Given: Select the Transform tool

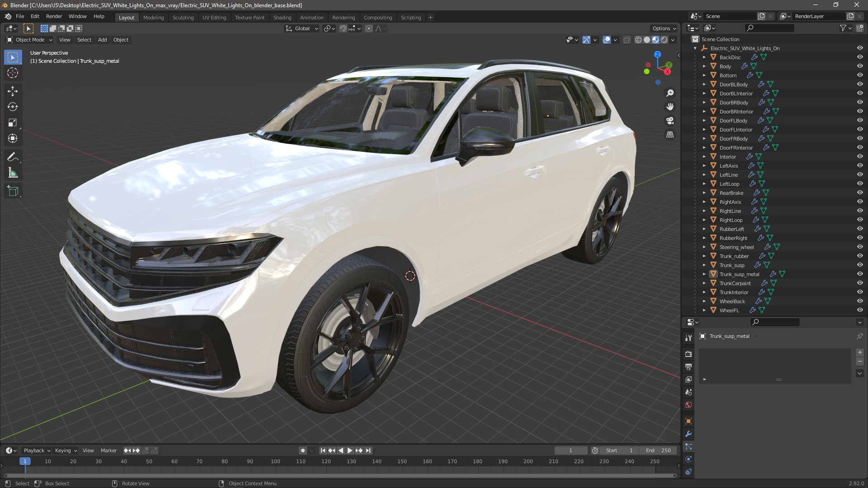Looking at the screenshot, I should (x=13, y=139).
